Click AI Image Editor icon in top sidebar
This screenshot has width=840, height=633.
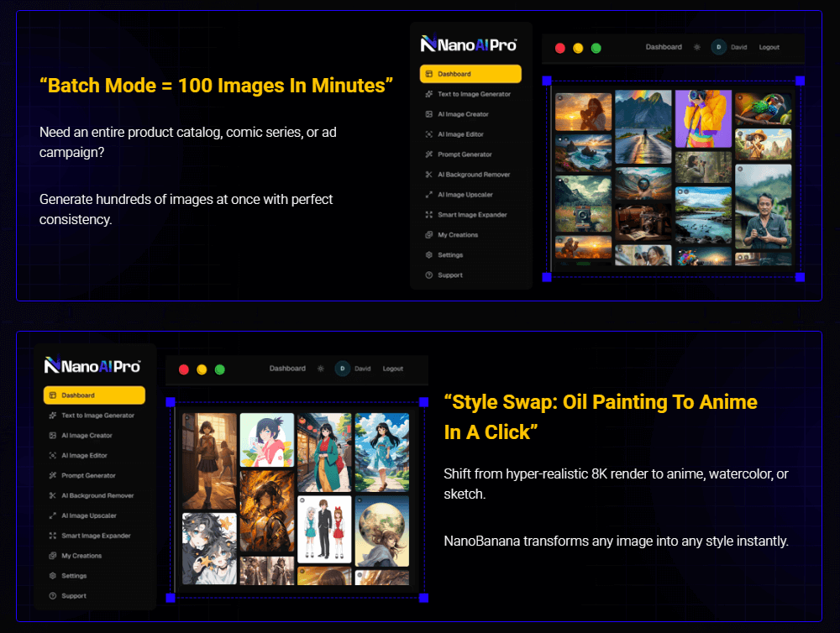point(429,134)
